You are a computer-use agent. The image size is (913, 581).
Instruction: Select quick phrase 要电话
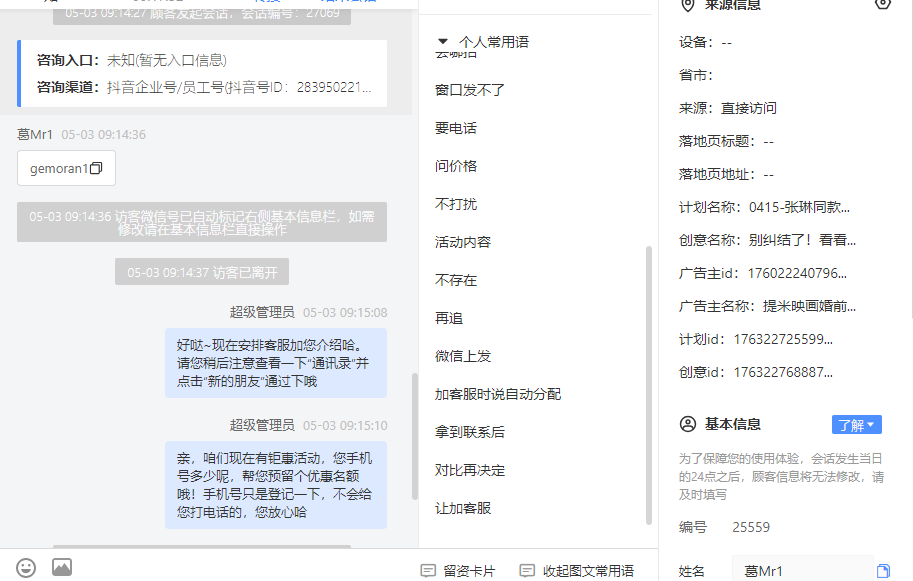(x=455, y=128)
